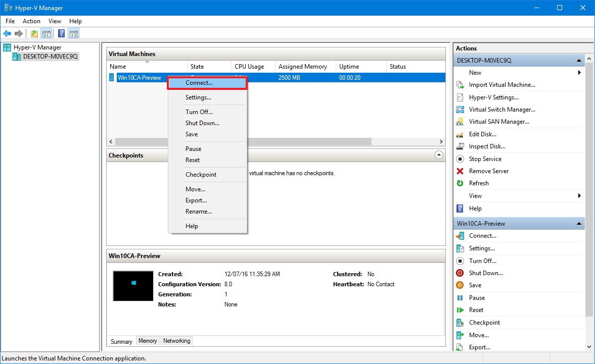Click the orange Save icon in Actions
The width and height of the screenshot is (595, 364).
(460, 285)
